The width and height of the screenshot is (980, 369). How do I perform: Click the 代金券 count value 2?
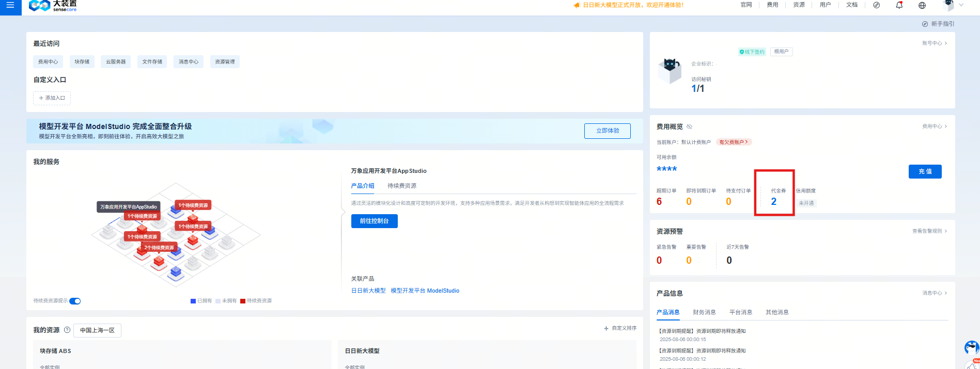(774, 202)
